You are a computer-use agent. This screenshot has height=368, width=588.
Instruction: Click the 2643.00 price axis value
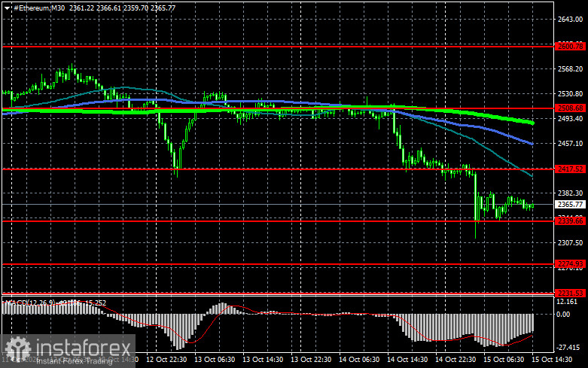click(570, 20)
